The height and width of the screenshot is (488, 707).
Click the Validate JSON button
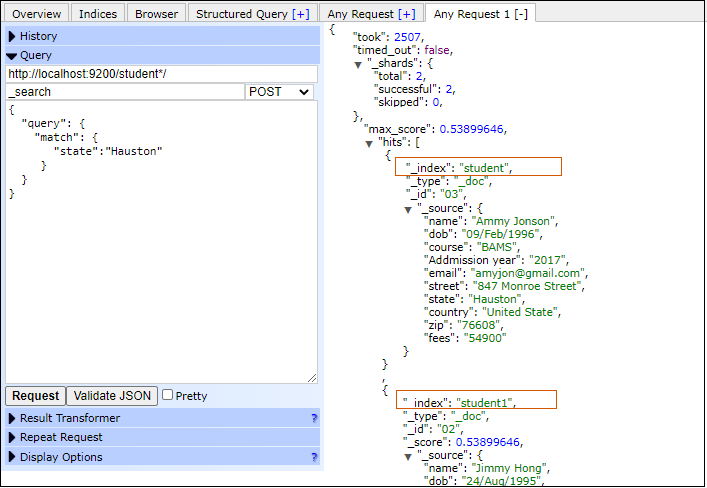coord(112,396)
